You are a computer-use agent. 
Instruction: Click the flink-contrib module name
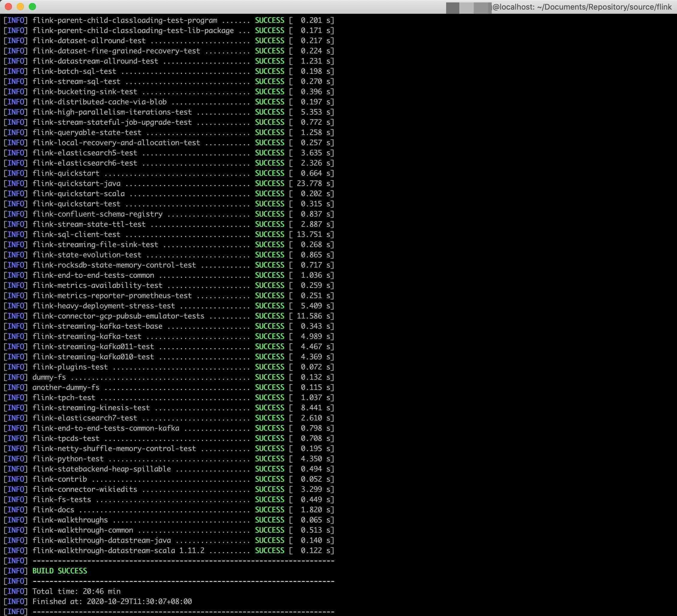coord(59,479)
